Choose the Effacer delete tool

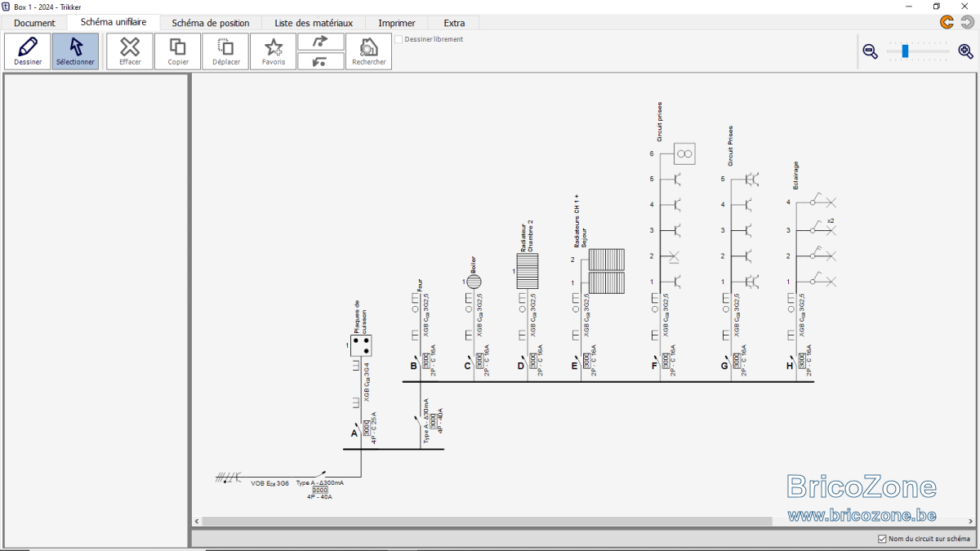point(130,51)
